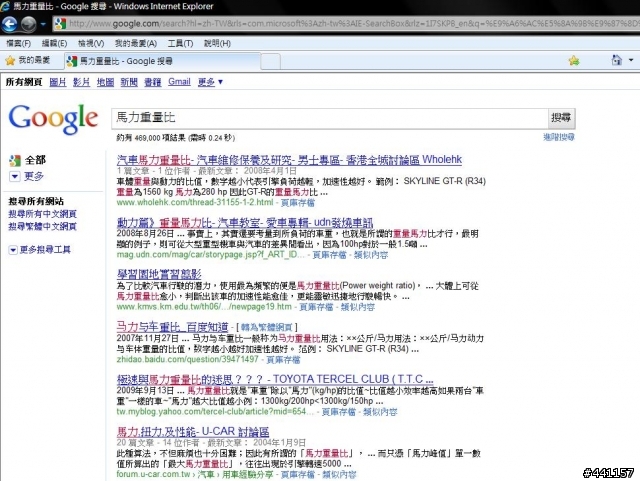
Task: Open 類似內容 for forum.u-car.com.tw result
Action: [x=339, y=474]
